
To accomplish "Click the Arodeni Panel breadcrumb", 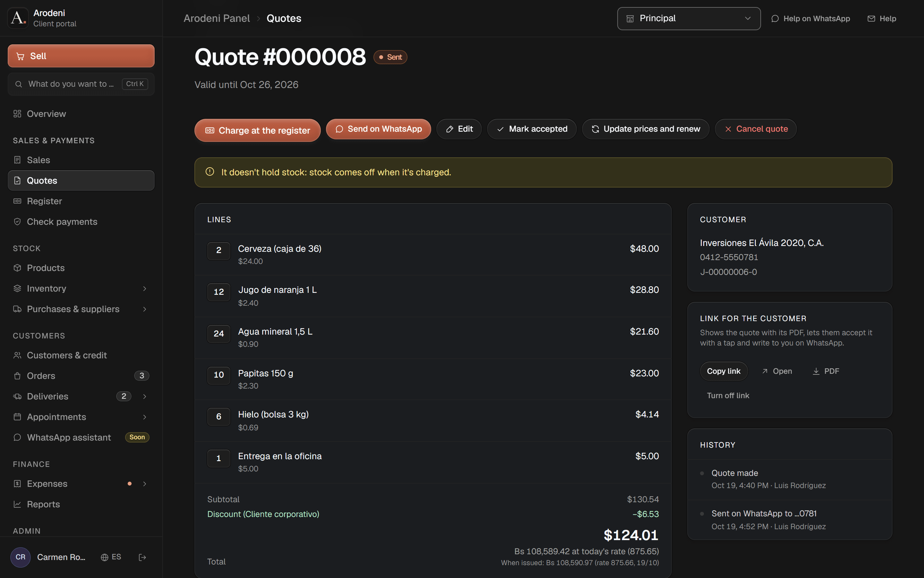I will [x=217, y=18].
